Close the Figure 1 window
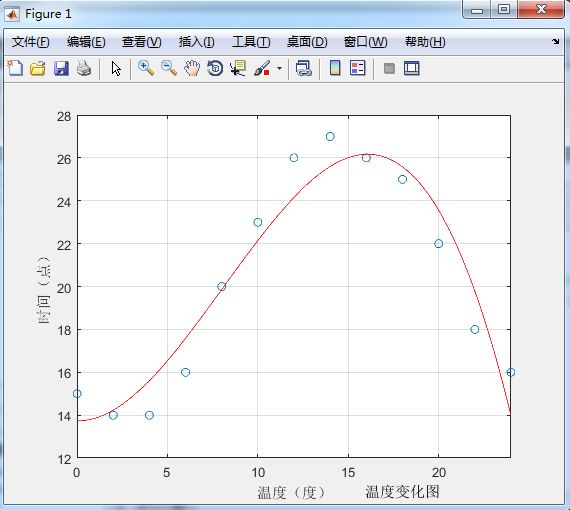This screenshot has width=570, height=510. (x=541, y=10)
